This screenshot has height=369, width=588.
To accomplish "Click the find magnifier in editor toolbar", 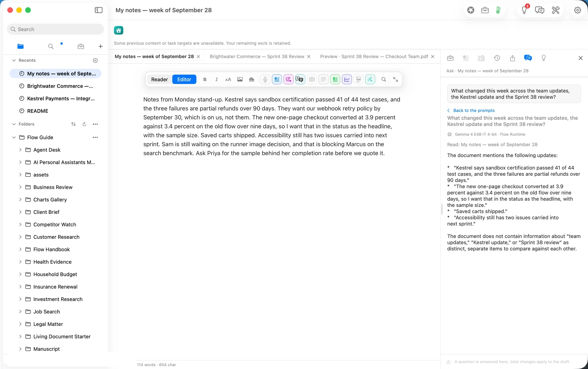I will pos(384,79).
